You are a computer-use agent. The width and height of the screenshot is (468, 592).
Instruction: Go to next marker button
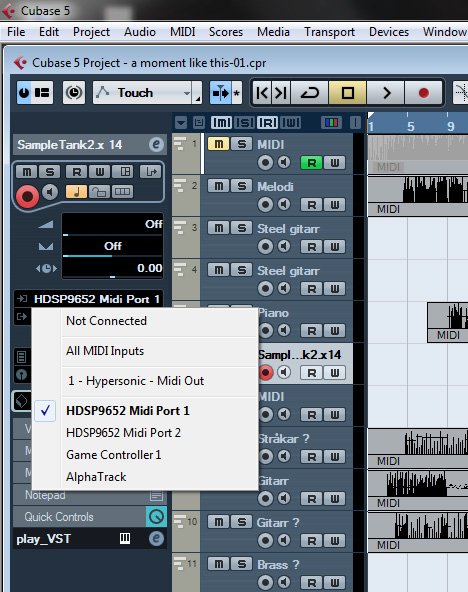tap(281, 92)
